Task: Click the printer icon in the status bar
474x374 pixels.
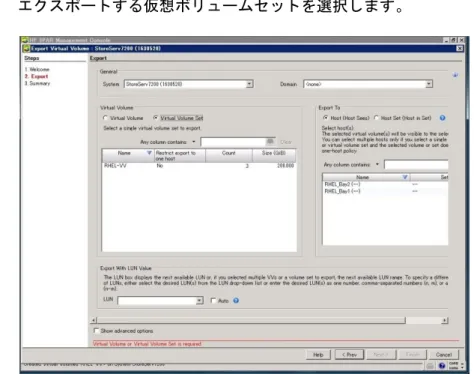Action: point(430,366)
